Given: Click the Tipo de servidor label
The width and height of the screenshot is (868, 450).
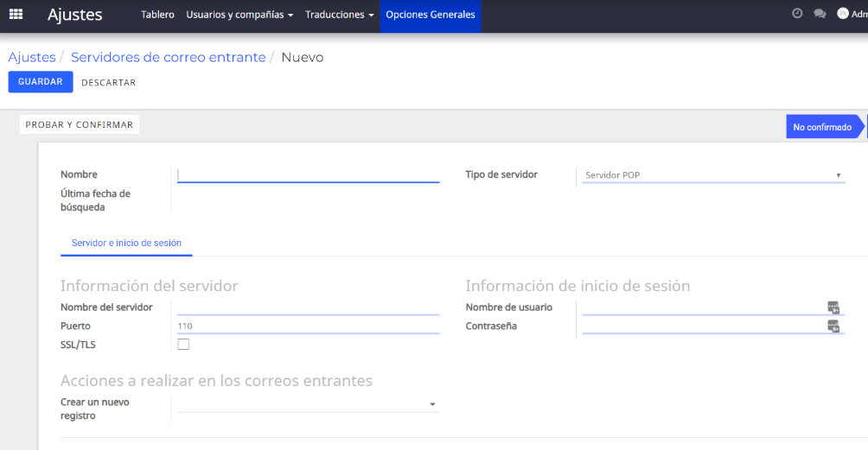Looking at the screenshot, I should [x=501, y=174].
